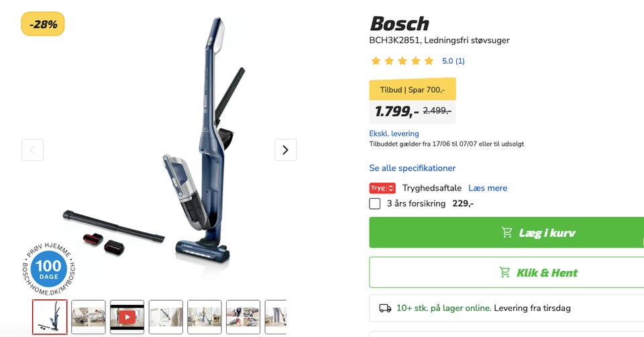The image size is (644, 337).
Task: Open the Læs mere link
Action: coord(488,188)
